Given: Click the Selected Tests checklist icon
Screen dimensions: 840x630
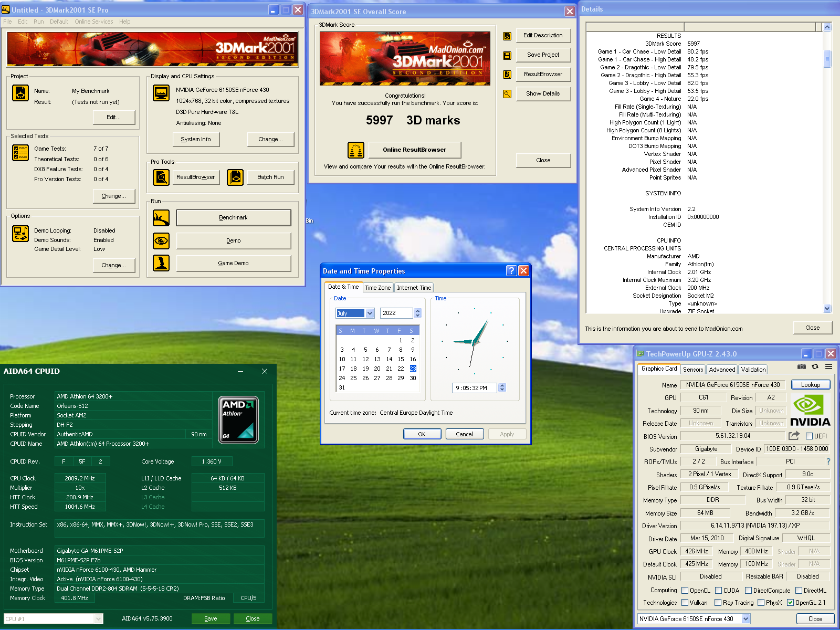Looking at the screenshot, I should pos(20,153).
